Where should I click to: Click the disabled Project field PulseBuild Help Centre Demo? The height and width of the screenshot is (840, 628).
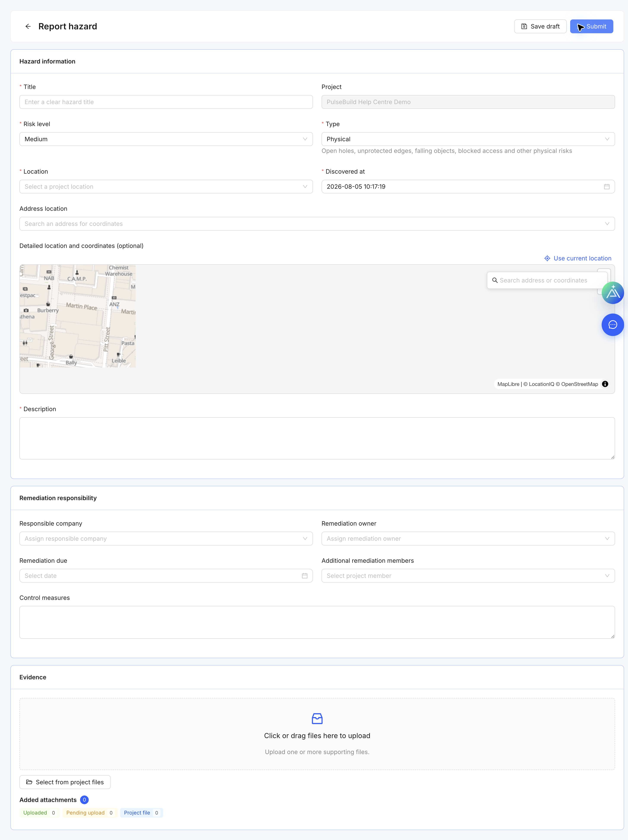pyautogui.click(x=468, y=102)
